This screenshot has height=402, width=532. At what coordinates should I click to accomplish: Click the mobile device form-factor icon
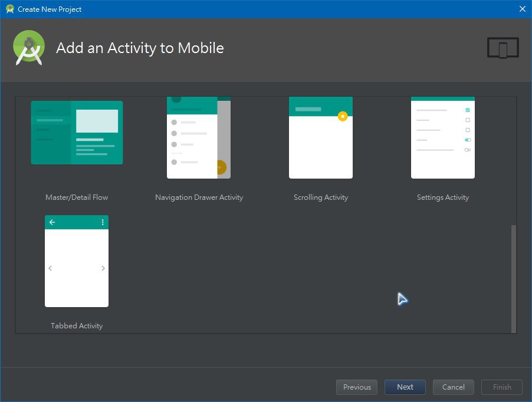pyautogui.click(x=503, y=48)
